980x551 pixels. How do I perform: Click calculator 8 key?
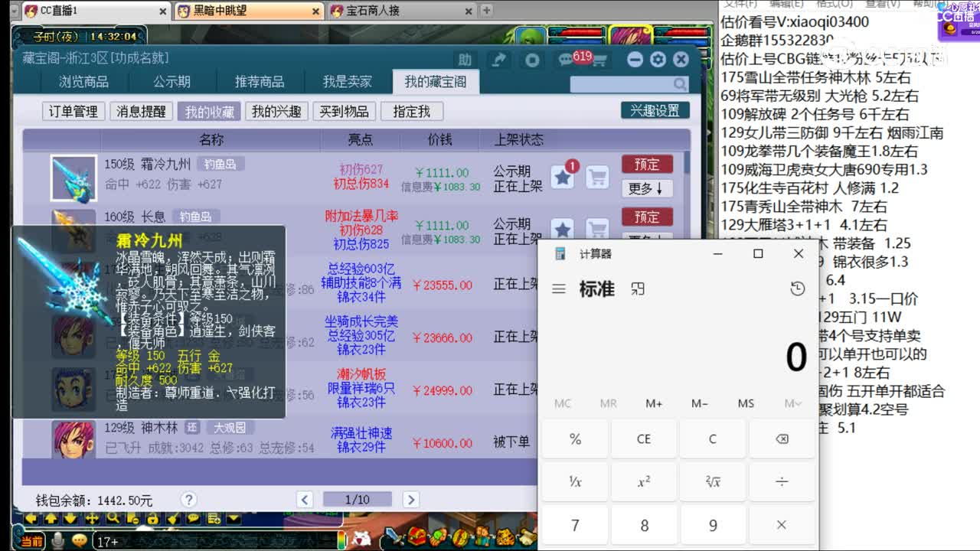click(643, 525)
